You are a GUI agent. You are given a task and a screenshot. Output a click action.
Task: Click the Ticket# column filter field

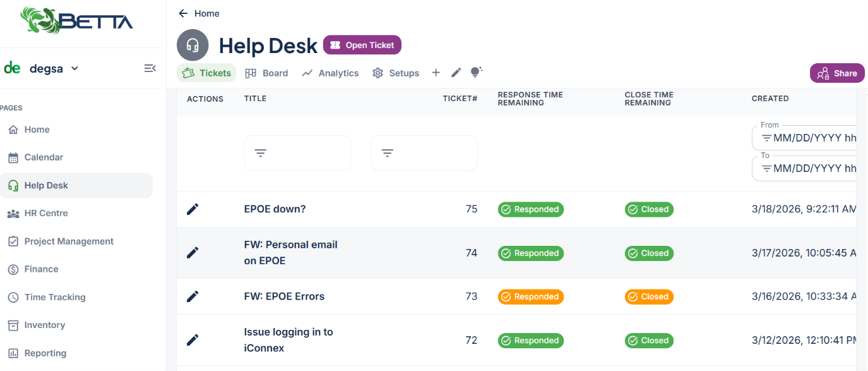(x=424, y=153)
